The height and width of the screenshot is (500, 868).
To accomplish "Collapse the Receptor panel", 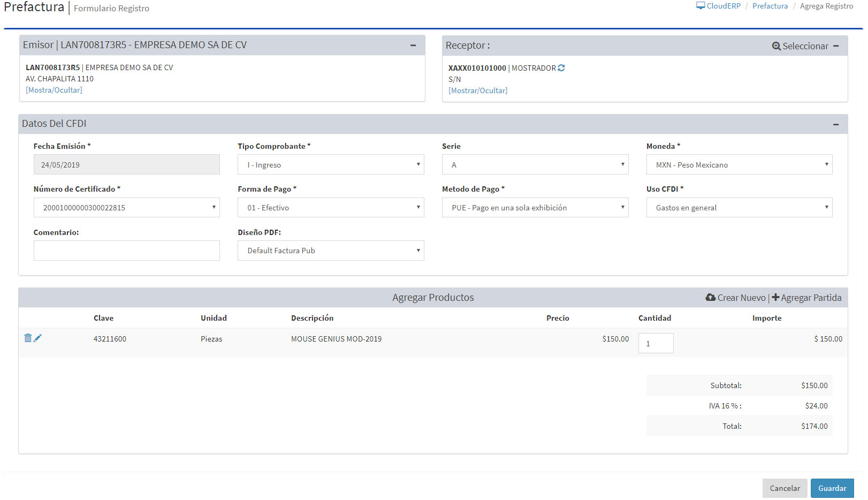I will tap(836, 46).
